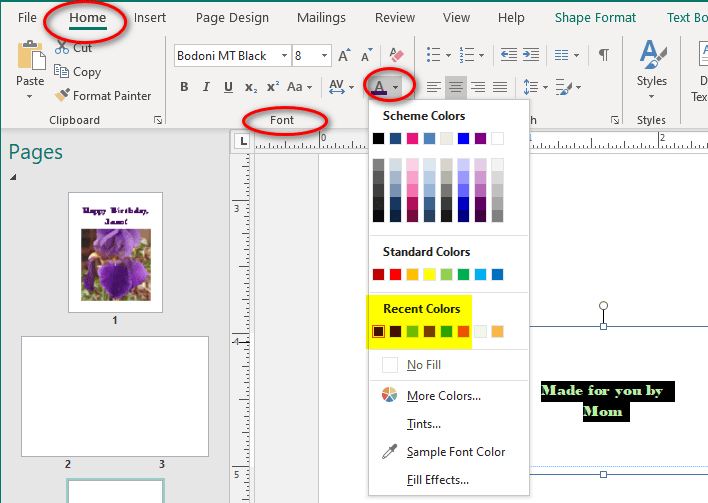Click the Clear All Formatting eraser icon

click(x=396, y=56)
